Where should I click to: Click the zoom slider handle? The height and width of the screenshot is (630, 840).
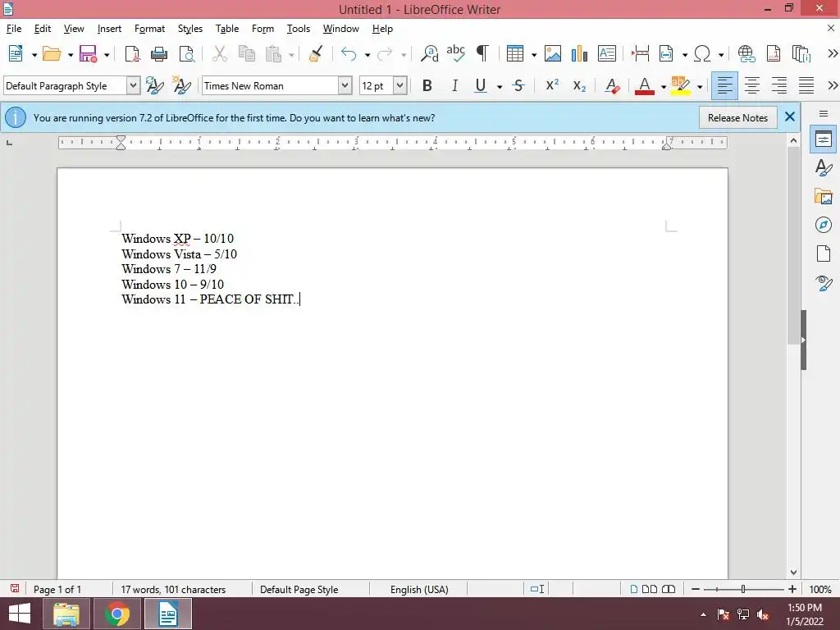(x=743, y=589)
